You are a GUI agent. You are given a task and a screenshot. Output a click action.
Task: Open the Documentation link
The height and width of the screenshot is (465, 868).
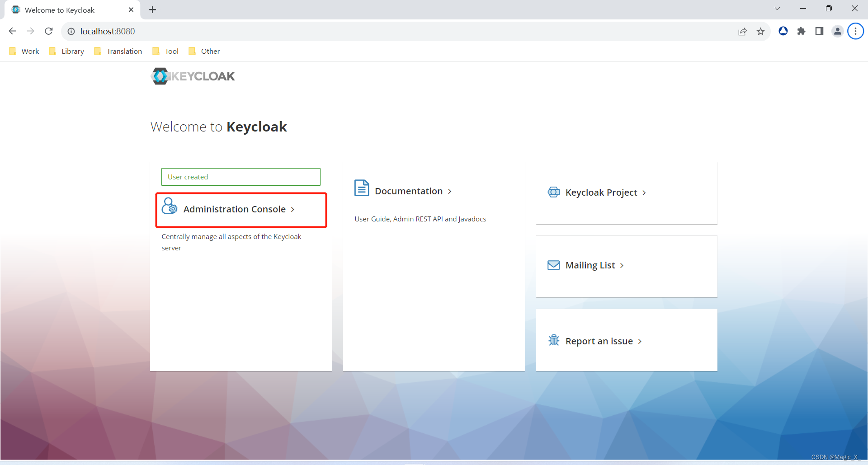point(409,191)
